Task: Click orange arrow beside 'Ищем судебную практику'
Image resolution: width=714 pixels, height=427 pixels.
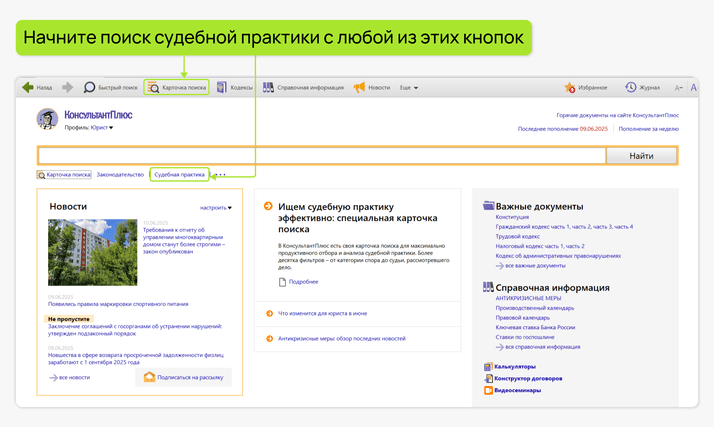Action: (268, 206)
